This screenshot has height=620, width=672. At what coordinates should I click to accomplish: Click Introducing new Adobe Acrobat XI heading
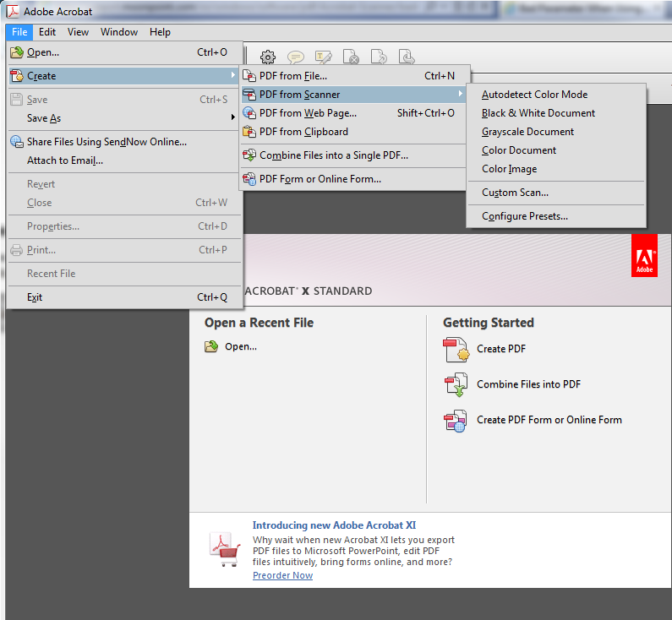point(334,525)
